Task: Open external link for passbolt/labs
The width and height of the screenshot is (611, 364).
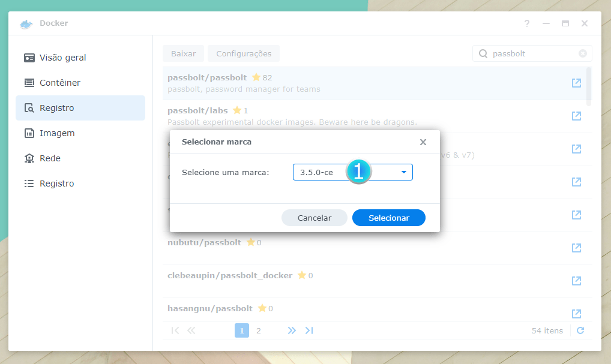Action: [x=576, y=116]
